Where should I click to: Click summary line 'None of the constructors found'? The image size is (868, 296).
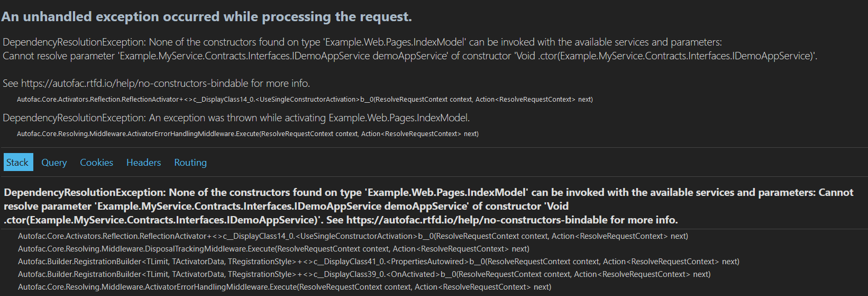[362, 42]
